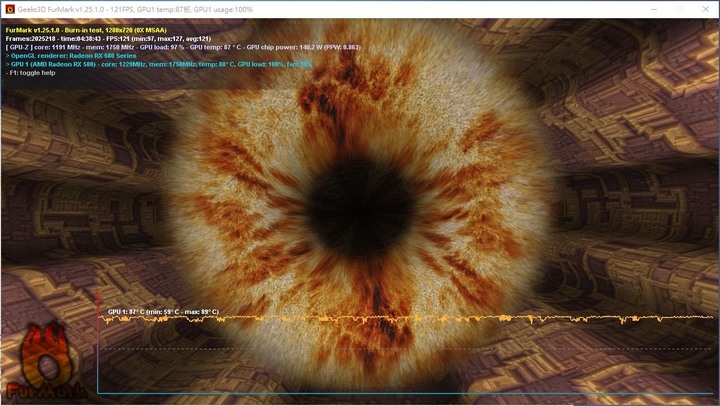Click the black pupil of the furry donut
Screen dimensions: 720x406
pyautogui.click(x=360, y=208)
